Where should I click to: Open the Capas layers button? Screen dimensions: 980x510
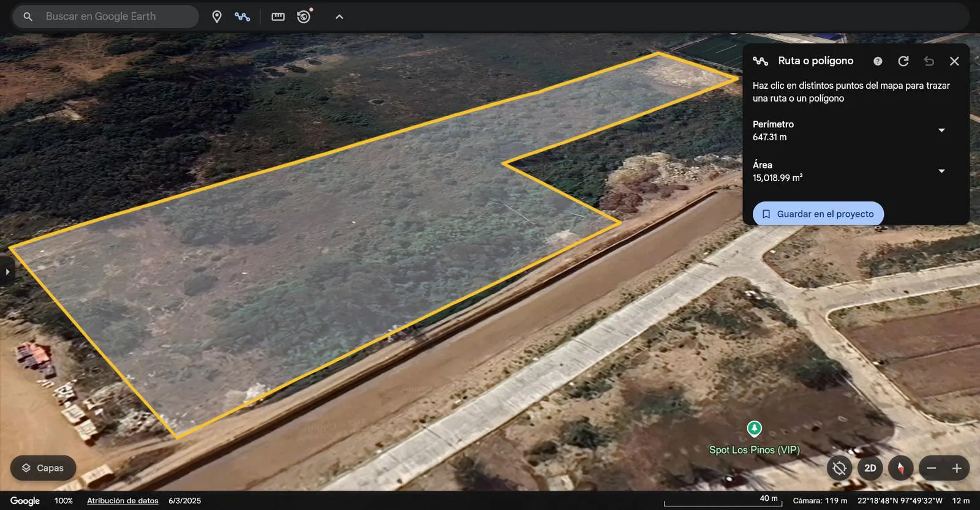click(43, 468)
